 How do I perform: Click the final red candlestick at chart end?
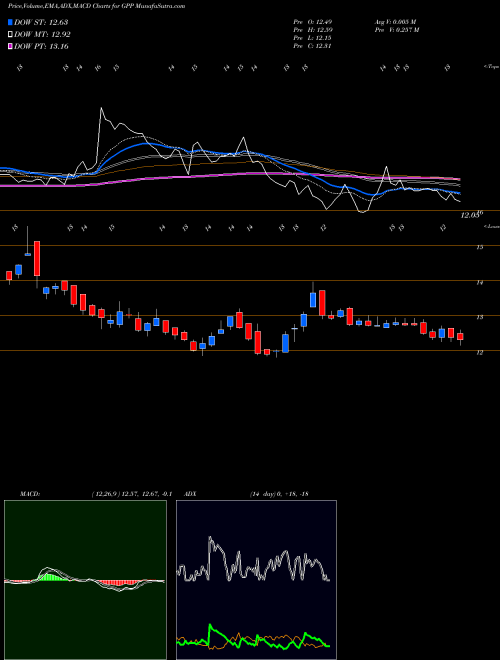point(460,336)
